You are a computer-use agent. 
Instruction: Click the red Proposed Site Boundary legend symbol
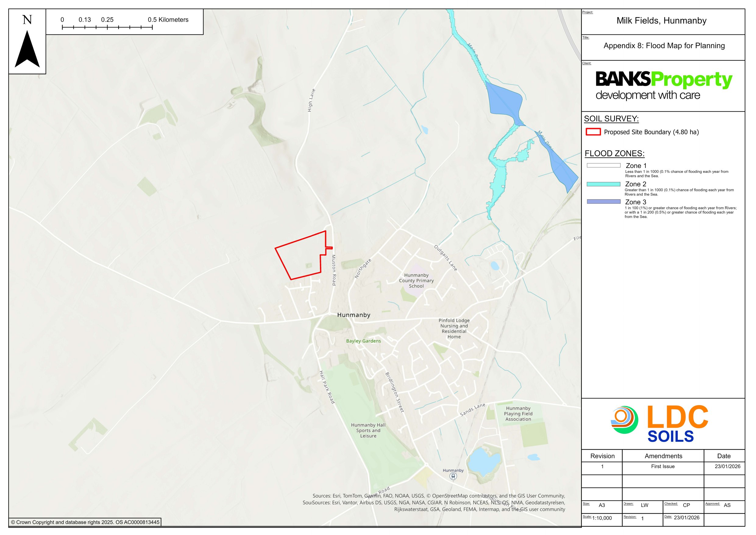[x=593, y=132]
